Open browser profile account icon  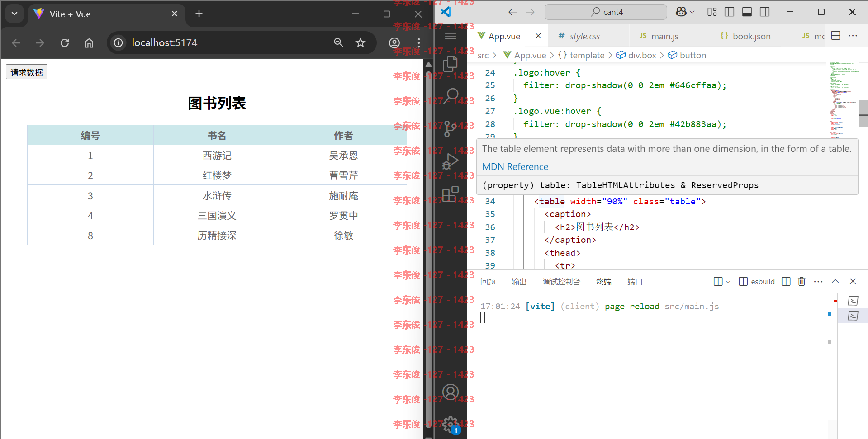[394, 43]
